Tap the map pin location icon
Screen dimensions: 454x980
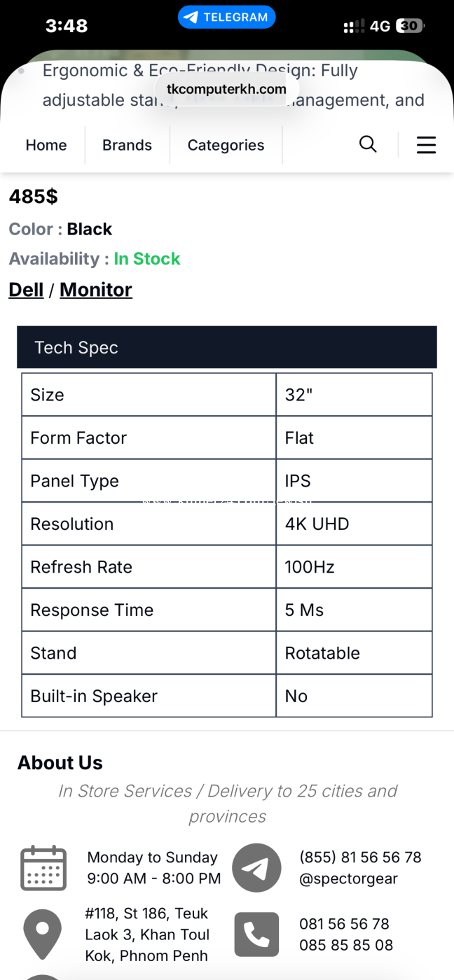click(42, 934)
